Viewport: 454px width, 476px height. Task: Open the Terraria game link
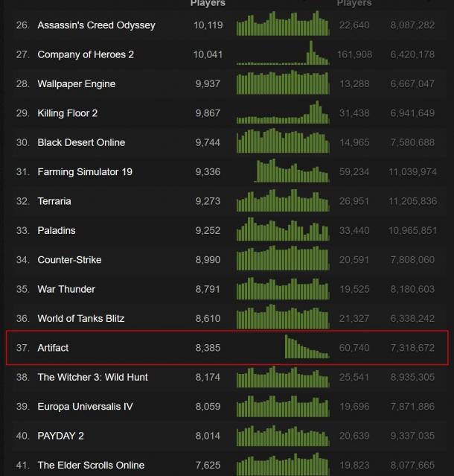[54, 201]
